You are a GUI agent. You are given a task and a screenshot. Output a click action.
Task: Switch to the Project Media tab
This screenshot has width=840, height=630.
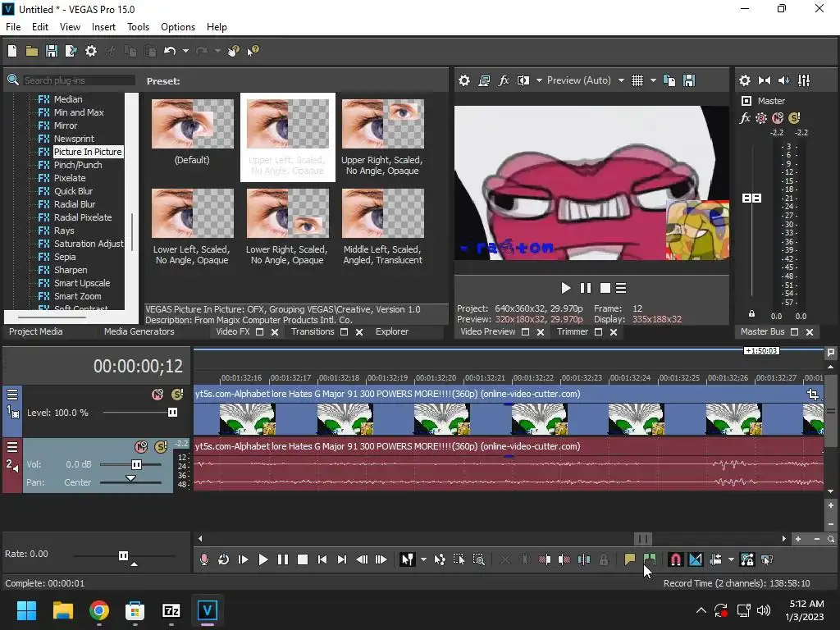36,331
